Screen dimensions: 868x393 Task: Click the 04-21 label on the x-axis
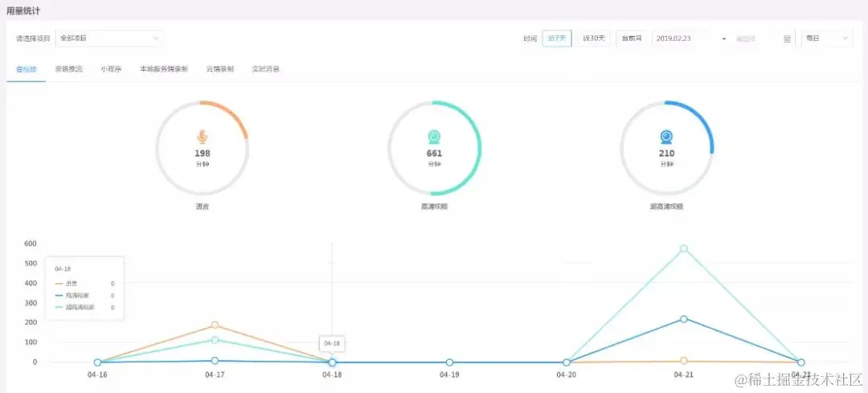pyautogui.click(x=684, y=375)
